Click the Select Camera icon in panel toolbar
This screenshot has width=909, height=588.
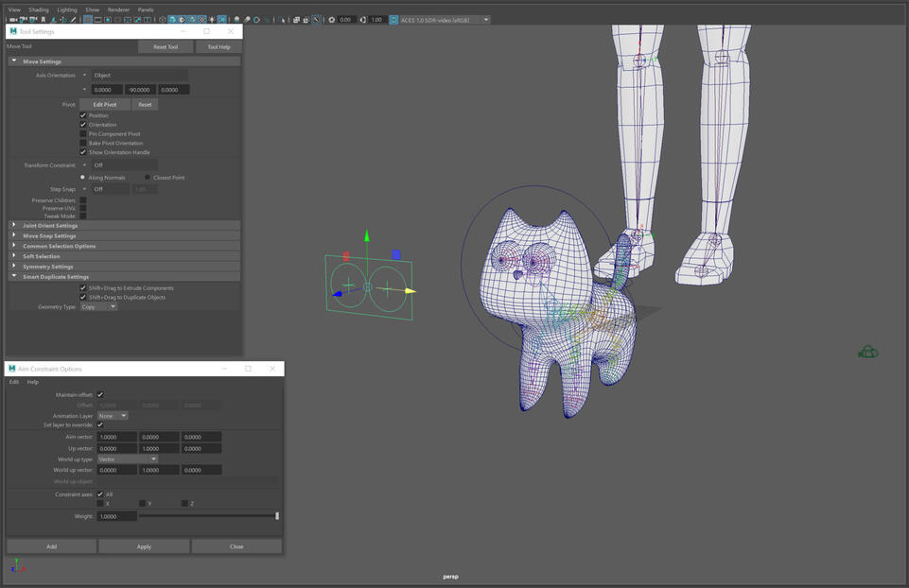(12, 20)
